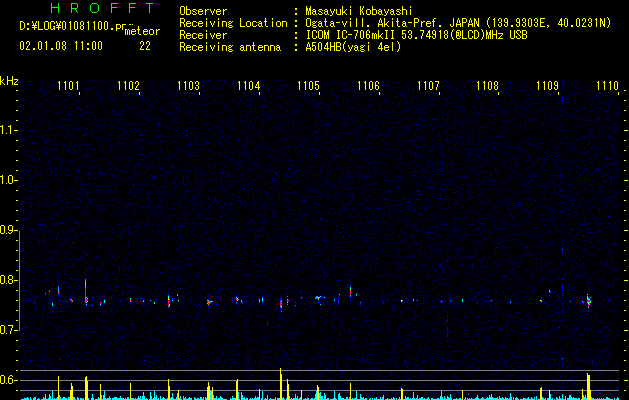
Task: Click the 0.8 kHz frequency label
Action: tap(8, 280)
